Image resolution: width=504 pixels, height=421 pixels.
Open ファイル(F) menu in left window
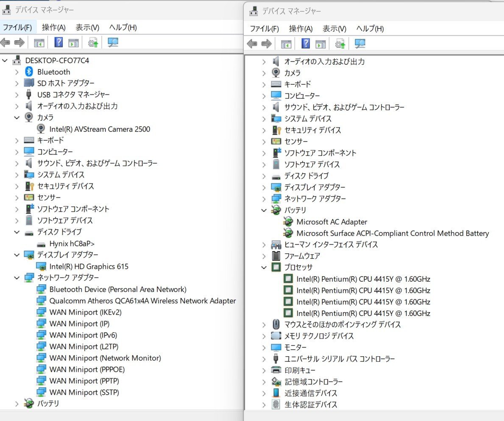pos(17,27)
